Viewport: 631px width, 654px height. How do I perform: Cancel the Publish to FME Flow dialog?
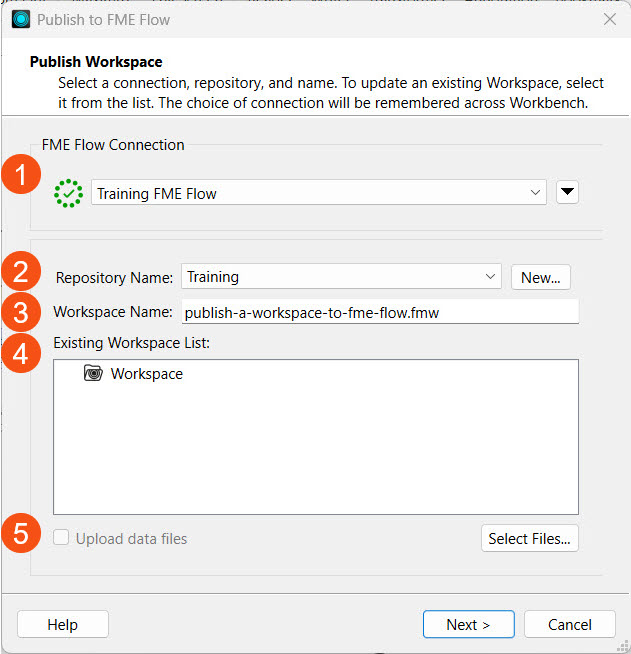pos(569,624)
